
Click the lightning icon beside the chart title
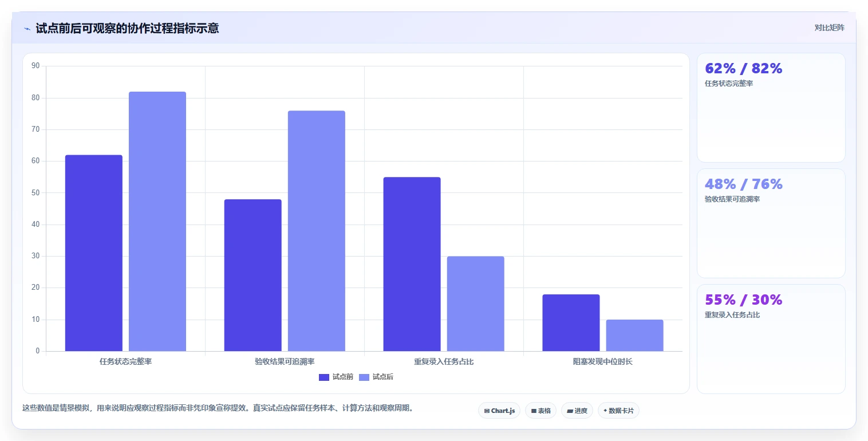(27, 29)
